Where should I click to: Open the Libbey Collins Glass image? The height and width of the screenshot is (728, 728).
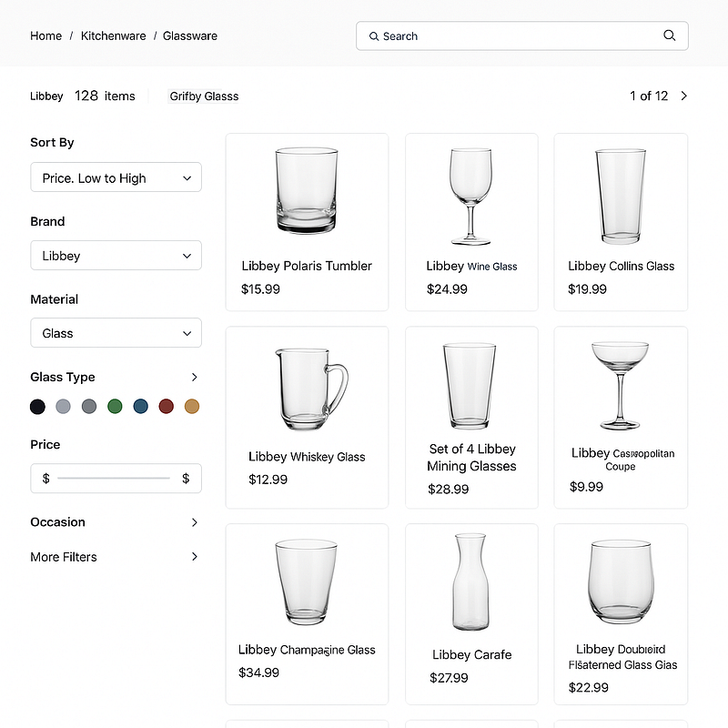coord(621,196)
